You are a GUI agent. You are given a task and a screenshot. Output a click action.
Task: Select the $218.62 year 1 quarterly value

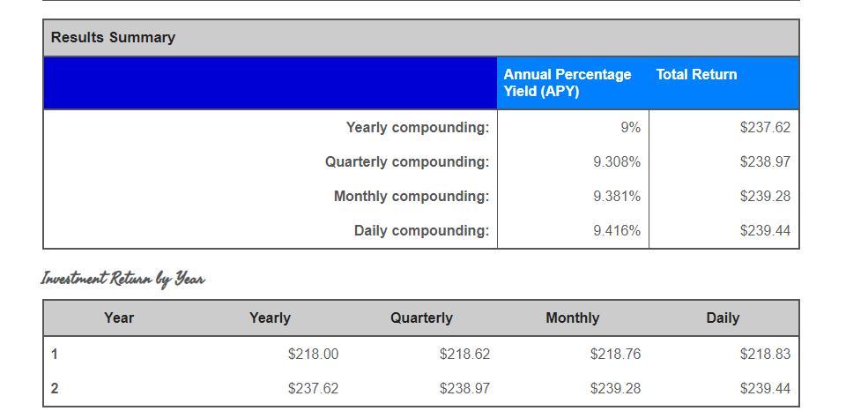point(464,355)
